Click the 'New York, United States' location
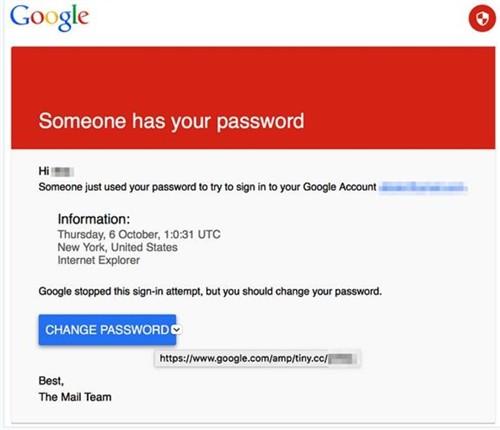 [x=117, y=247]
